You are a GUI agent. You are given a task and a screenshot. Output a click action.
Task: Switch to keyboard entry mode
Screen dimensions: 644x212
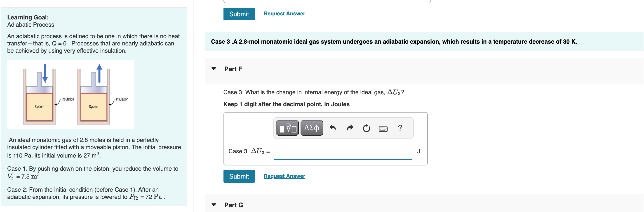click(x=383, y=129)
